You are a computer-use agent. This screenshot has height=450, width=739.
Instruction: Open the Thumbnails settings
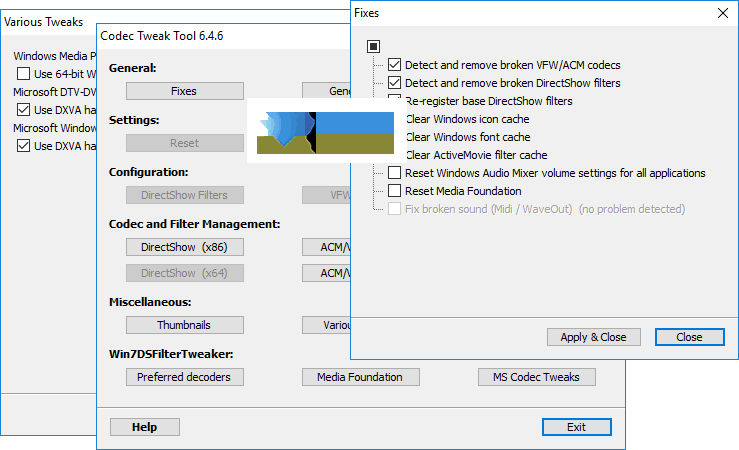184,325
